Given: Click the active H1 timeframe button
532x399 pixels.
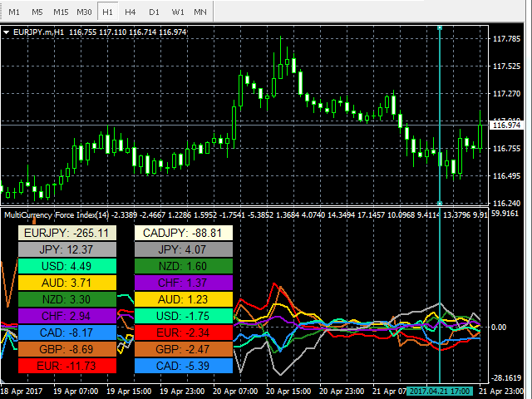Looking at the screenshot, I should (107, 12).
